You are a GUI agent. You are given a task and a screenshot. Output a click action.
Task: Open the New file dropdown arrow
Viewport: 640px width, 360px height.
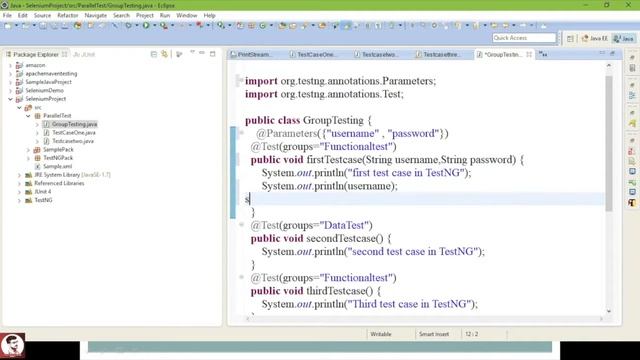click(16, 26)
